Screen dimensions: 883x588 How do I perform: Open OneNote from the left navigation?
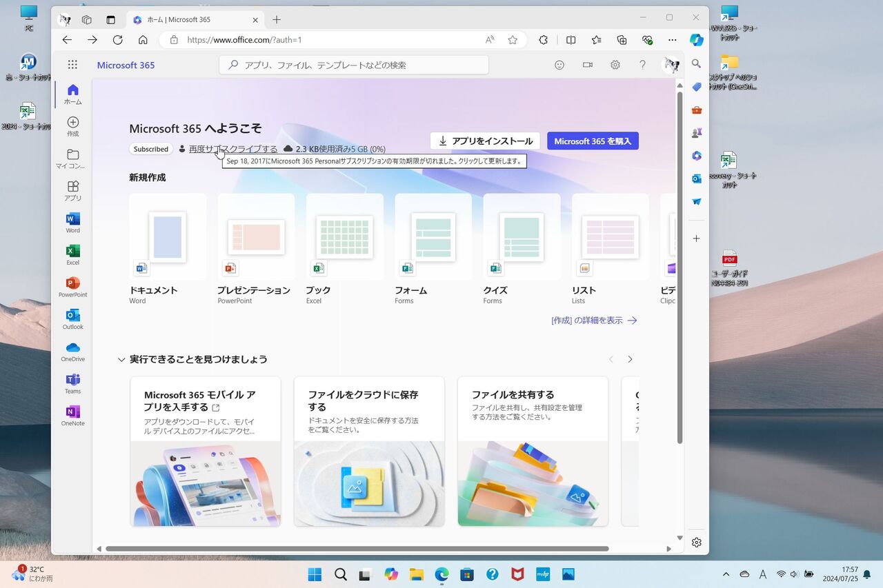click(x=73, y=416)
